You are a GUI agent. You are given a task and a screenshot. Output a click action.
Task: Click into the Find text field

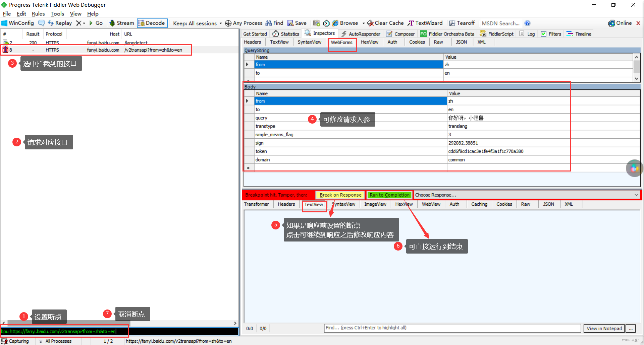[x=452, y=328]
